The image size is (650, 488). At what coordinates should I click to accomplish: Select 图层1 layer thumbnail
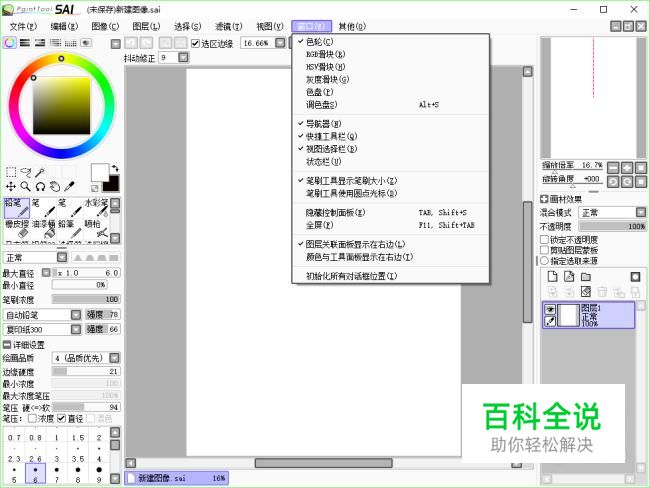568,316
